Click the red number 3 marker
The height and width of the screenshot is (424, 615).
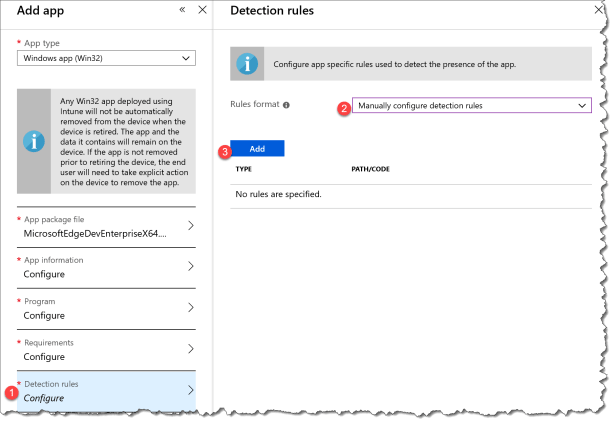pyautogui.click(x=225, y=150)
